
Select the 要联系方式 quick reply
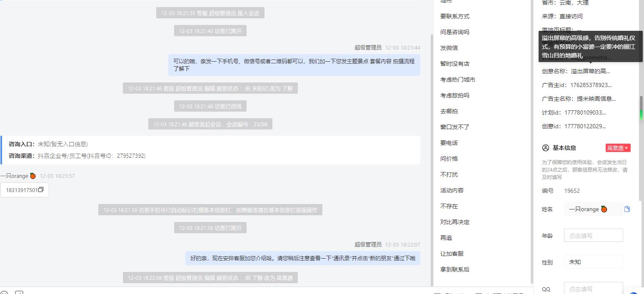click(x=455, y=16)
